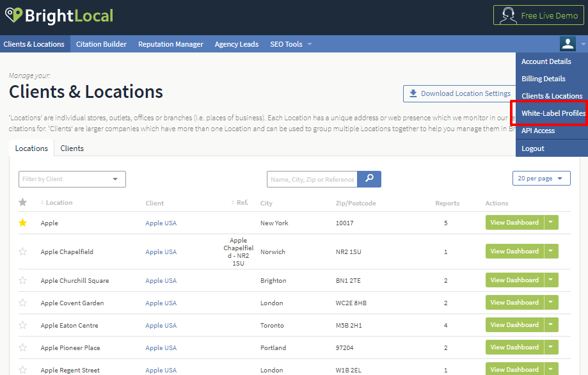This screenshot has height=375, width=588.
Task: Expand actions arrow for Apple Covent Garden row
Action: click(551, 303)
